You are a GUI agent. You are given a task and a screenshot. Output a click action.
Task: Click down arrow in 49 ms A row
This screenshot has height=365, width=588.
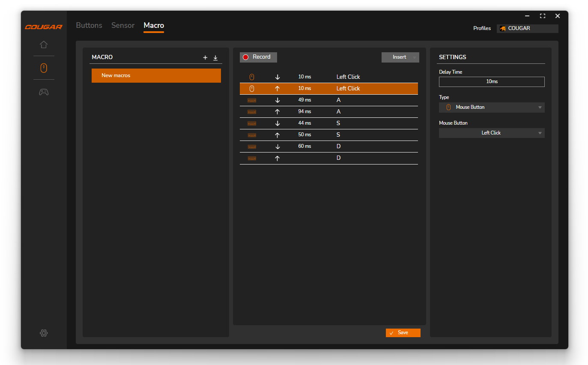278,100
